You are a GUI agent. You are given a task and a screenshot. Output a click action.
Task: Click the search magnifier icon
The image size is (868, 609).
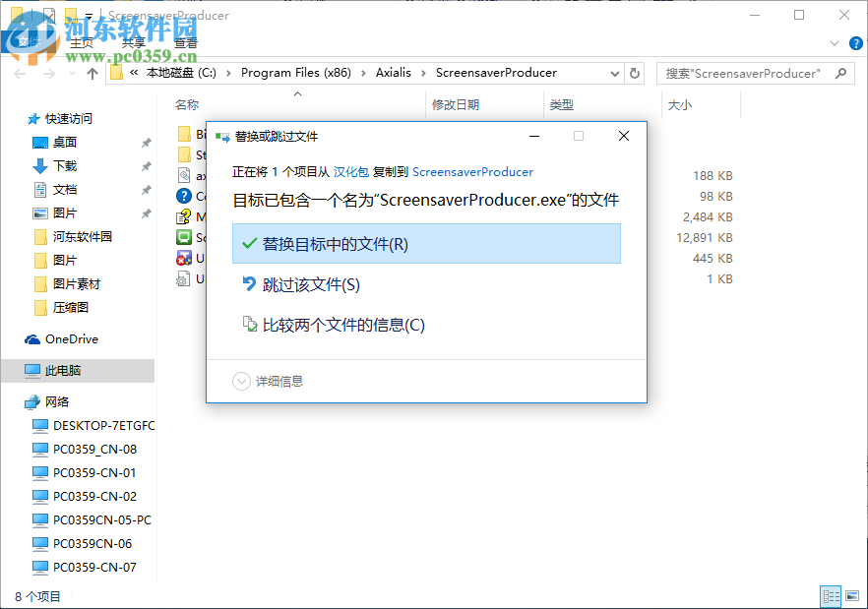pos(841,73)
